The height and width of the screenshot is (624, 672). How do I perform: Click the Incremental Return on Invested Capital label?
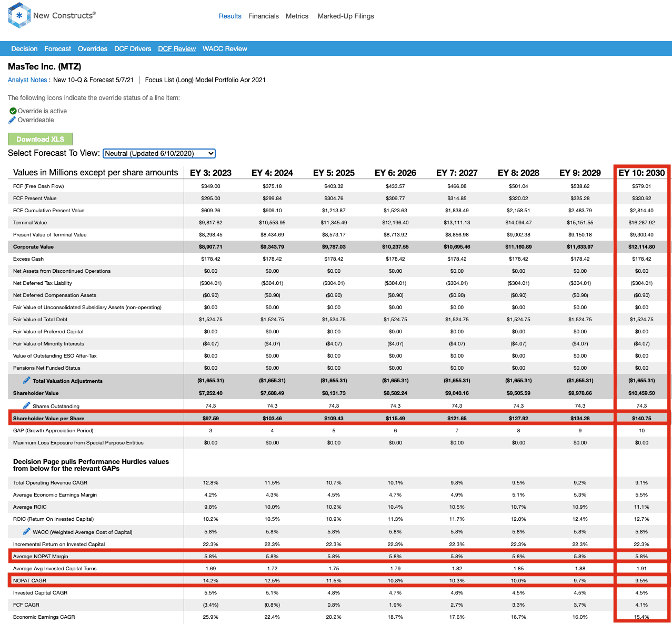[59, 544]
